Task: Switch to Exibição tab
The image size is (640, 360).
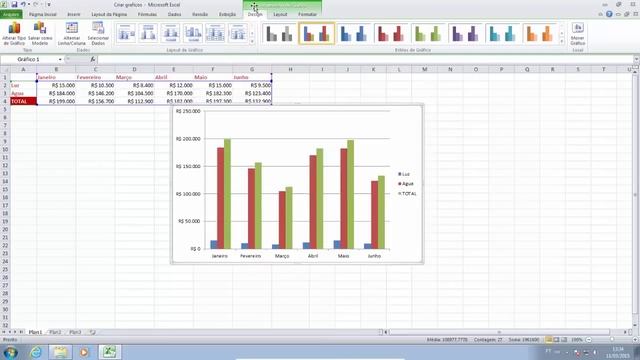Action: pyautogui.click(x=227, y=14)
